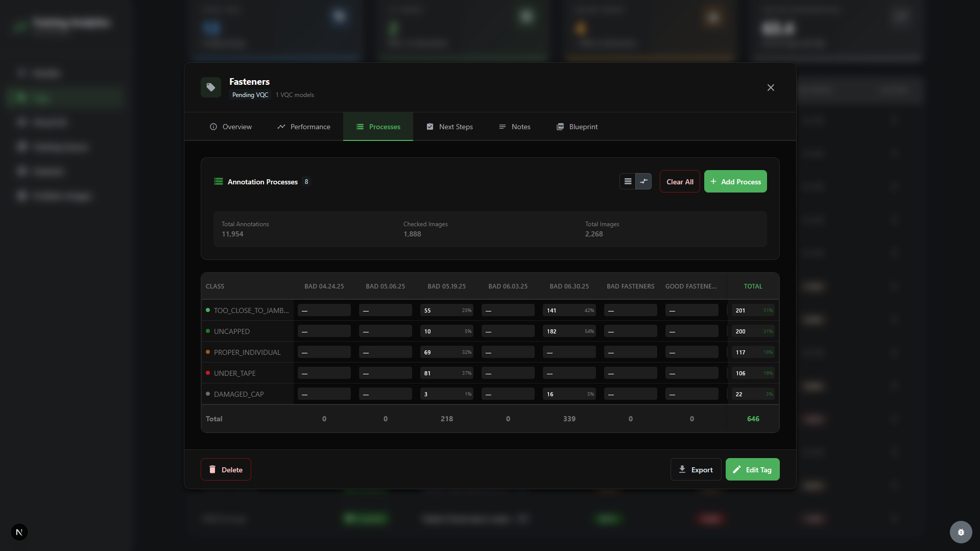Screen dimensions: 980x551
Task: Click the bug report floating icon
Action: pos(961,532)
